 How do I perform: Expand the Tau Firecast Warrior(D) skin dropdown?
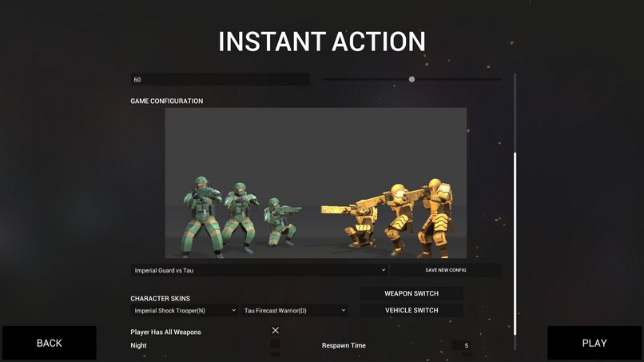pos(294,311)
